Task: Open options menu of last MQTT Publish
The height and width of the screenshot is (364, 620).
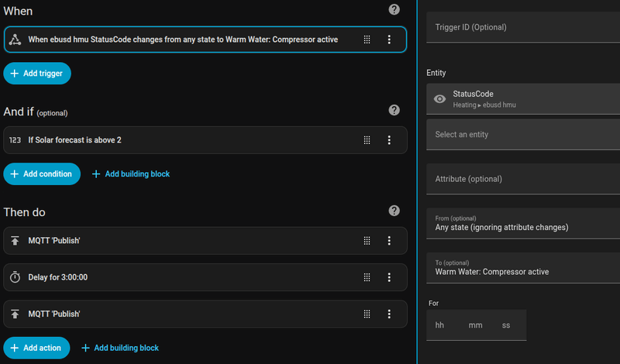Action: pos(389,314)
